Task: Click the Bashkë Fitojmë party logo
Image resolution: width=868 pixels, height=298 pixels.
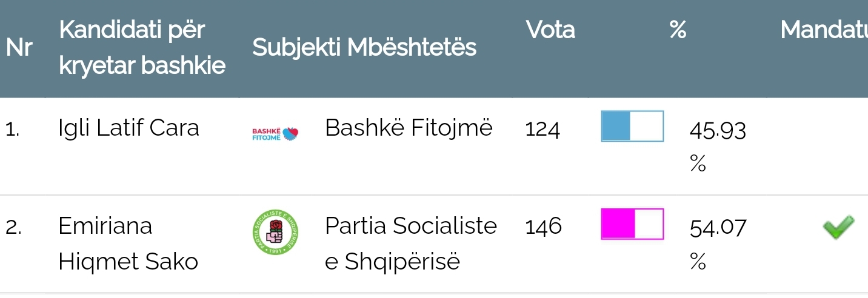Action: [x=276, y=134]
